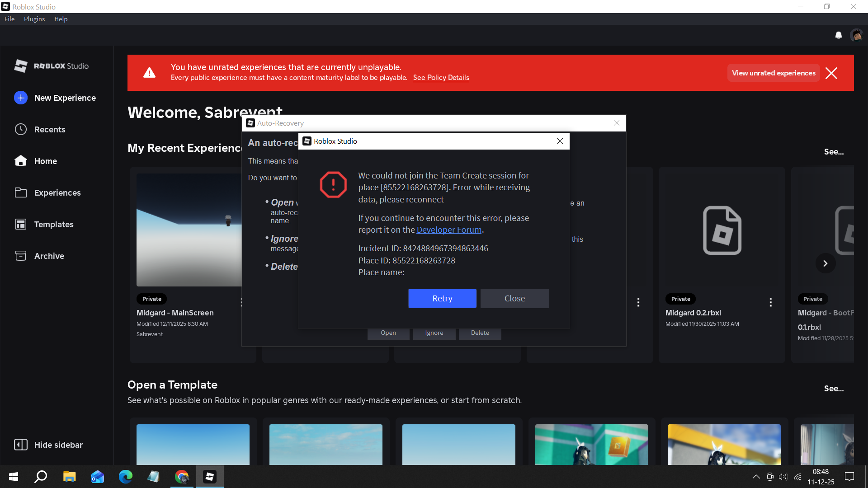Open the Experiences section

point(57,192)
